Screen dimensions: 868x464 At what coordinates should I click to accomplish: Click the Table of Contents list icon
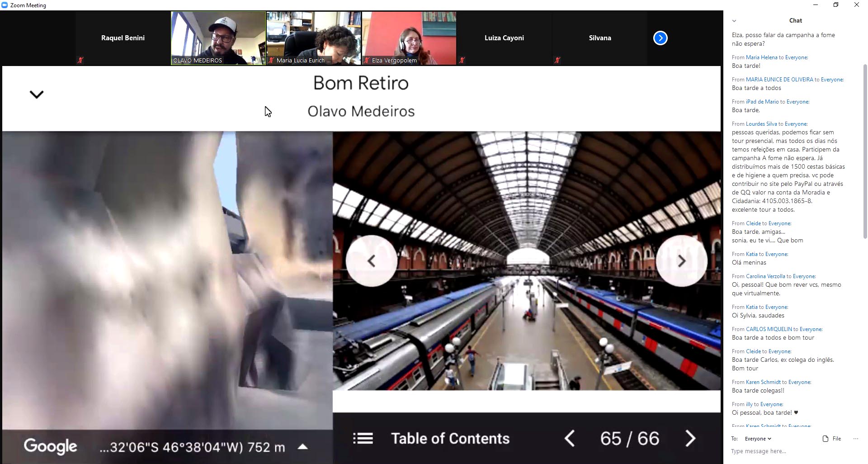click(363, 438)
